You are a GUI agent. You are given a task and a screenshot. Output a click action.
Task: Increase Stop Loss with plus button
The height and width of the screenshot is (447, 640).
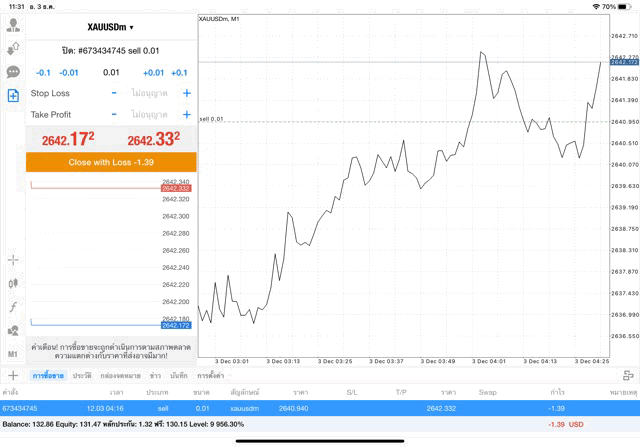click(186, 93)
